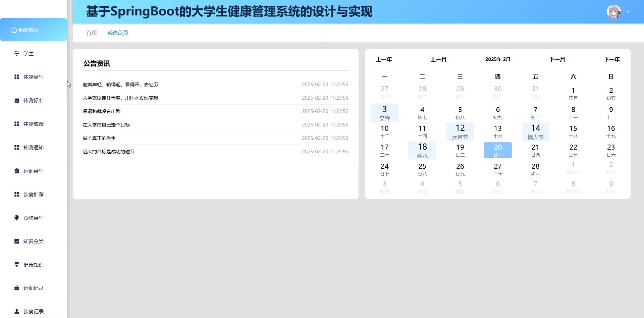644x318 pixels.
Task: Open 知识分类 in the sidebar
Action: point(34,242)
